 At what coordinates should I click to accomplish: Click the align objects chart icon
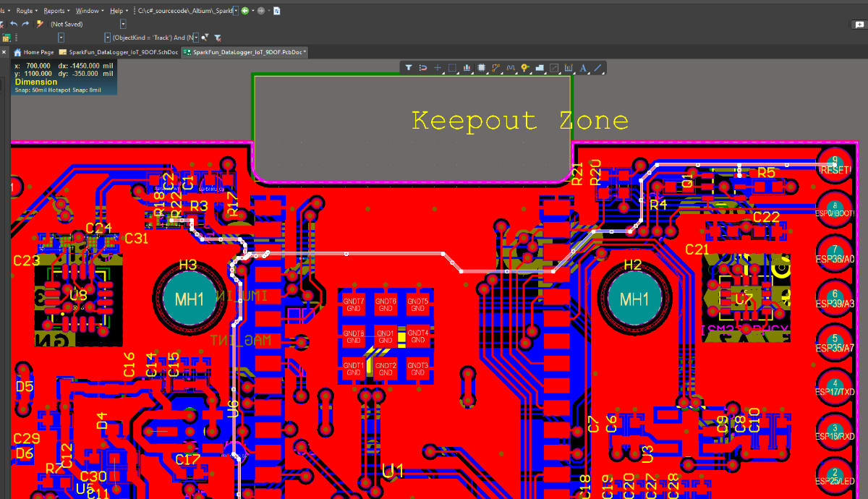[x=467, y=68]
